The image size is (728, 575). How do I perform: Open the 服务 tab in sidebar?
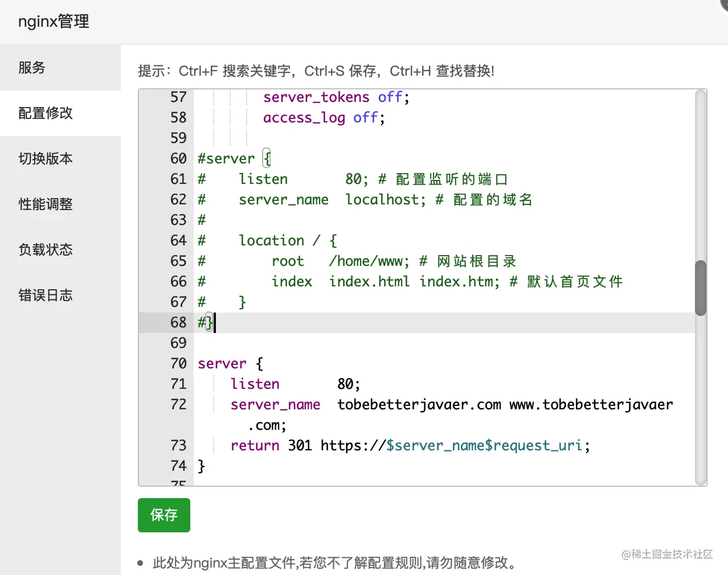60,68
